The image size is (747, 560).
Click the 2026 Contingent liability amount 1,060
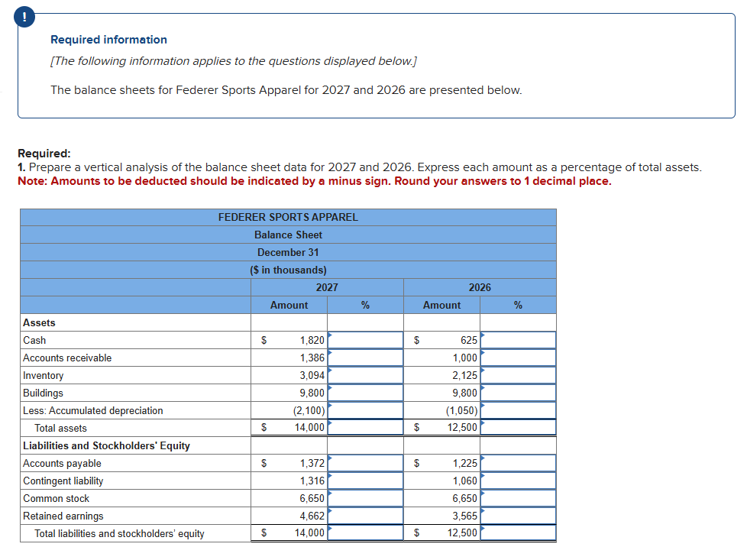464,481
